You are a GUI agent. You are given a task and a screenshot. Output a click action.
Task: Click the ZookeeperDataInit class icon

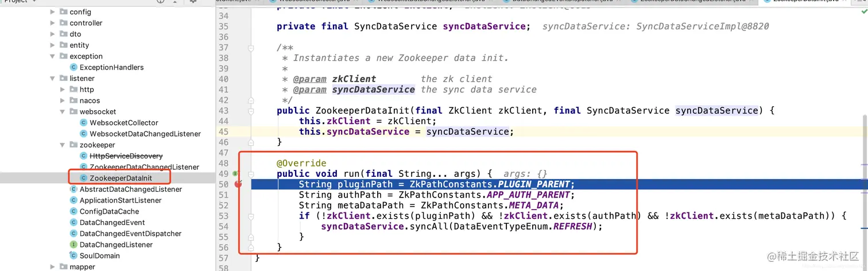84,178
